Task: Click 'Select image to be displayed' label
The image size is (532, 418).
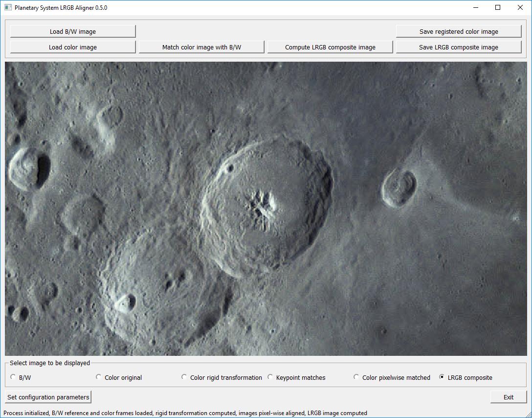Action: (50, 363)
